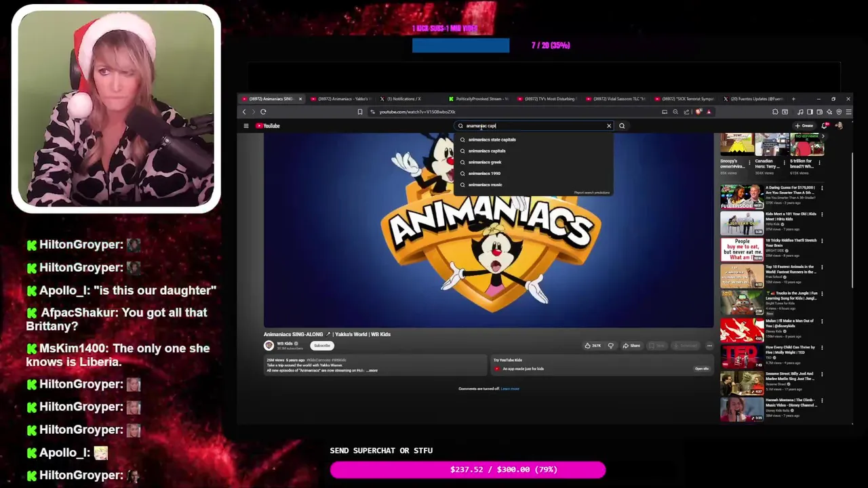Submit search with the magnifier button

[622, 125]
